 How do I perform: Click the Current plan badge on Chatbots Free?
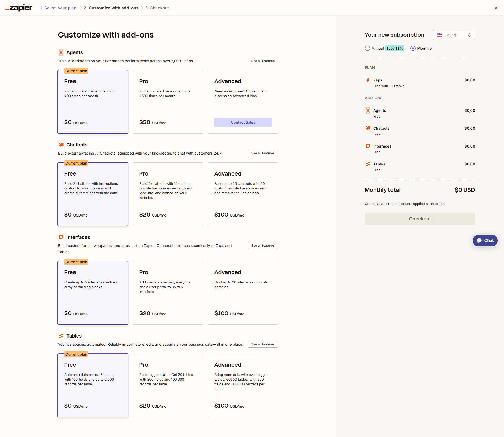click(76, 163)
